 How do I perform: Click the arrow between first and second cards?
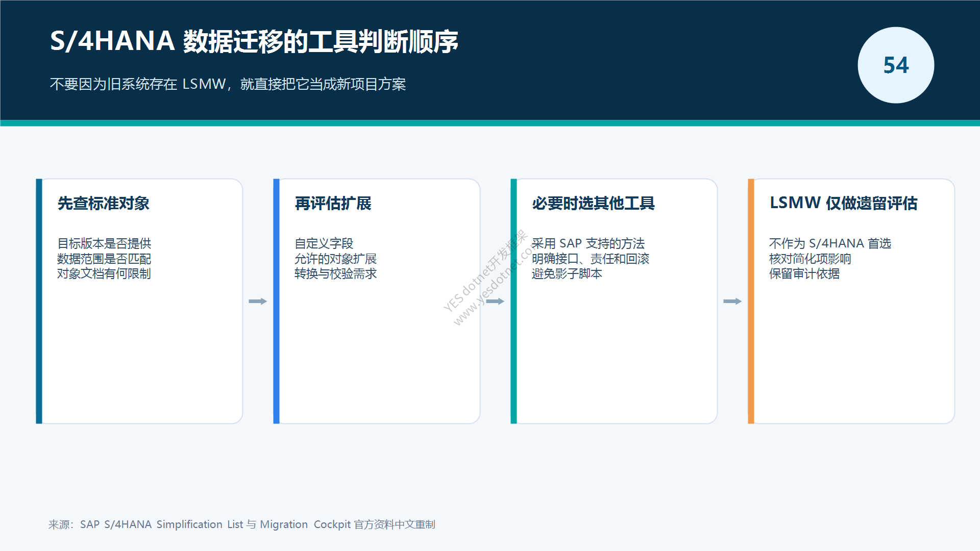[258, 302]
